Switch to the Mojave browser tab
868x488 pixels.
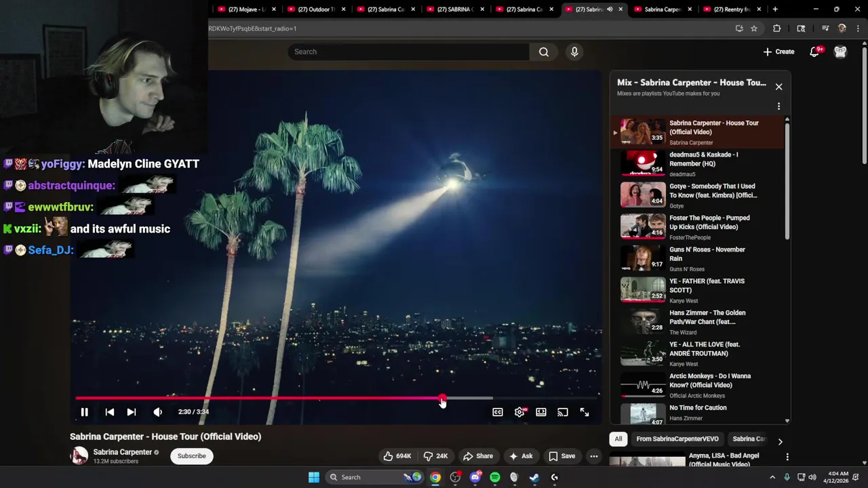click(247, 9)
